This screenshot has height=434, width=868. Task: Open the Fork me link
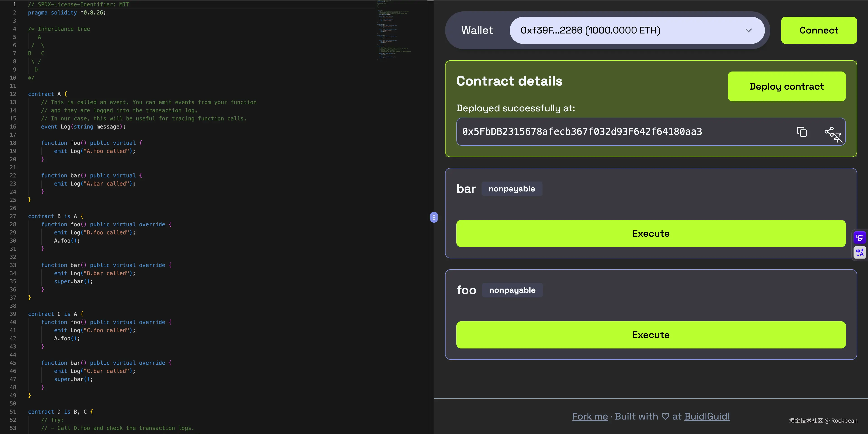[x=590, y=416]
